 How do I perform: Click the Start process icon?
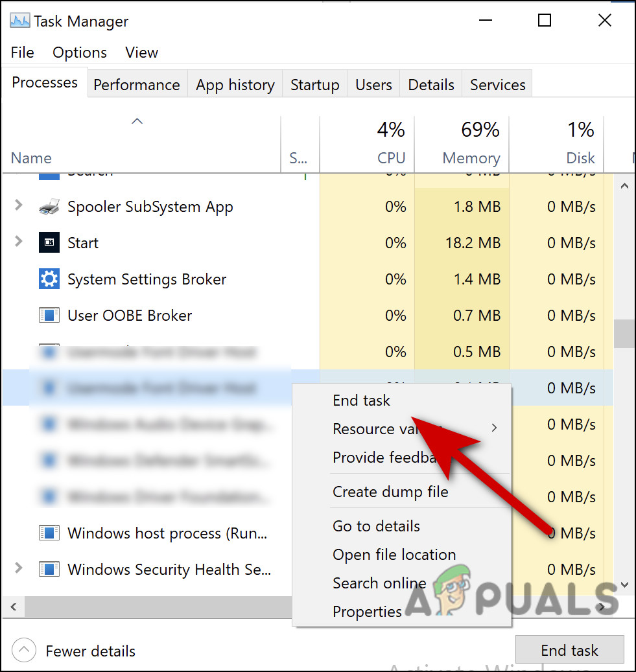pos(49,242)
